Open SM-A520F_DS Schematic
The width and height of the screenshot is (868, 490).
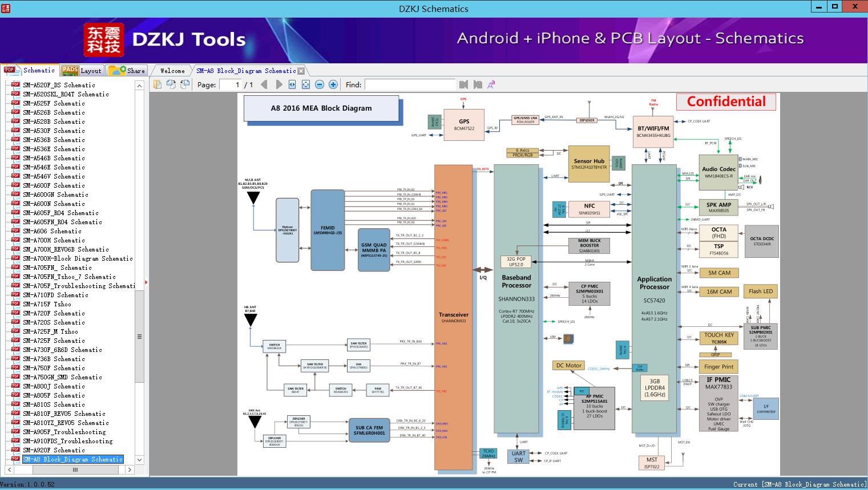(59, 85)
